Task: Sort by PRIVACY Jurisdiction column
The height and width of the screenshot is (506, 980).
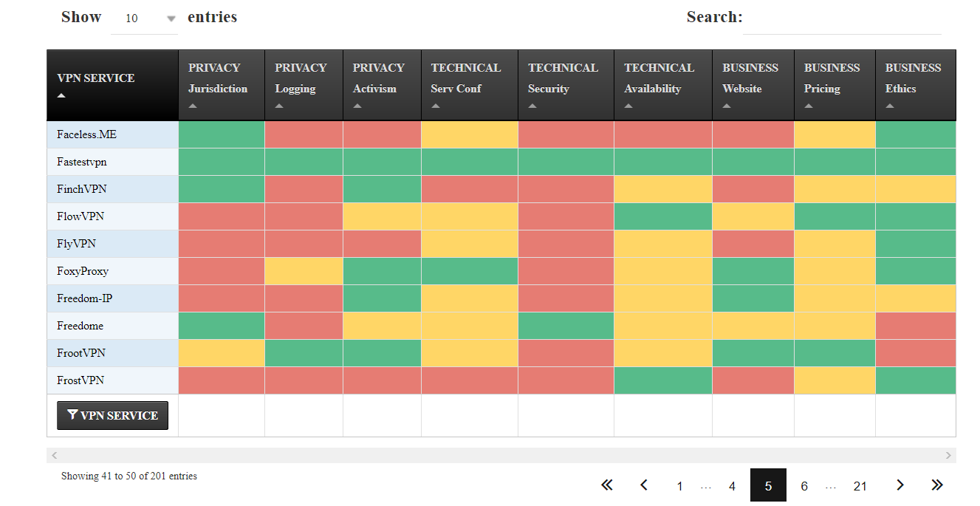Action: pyautogui.click(x=222, y=85)
